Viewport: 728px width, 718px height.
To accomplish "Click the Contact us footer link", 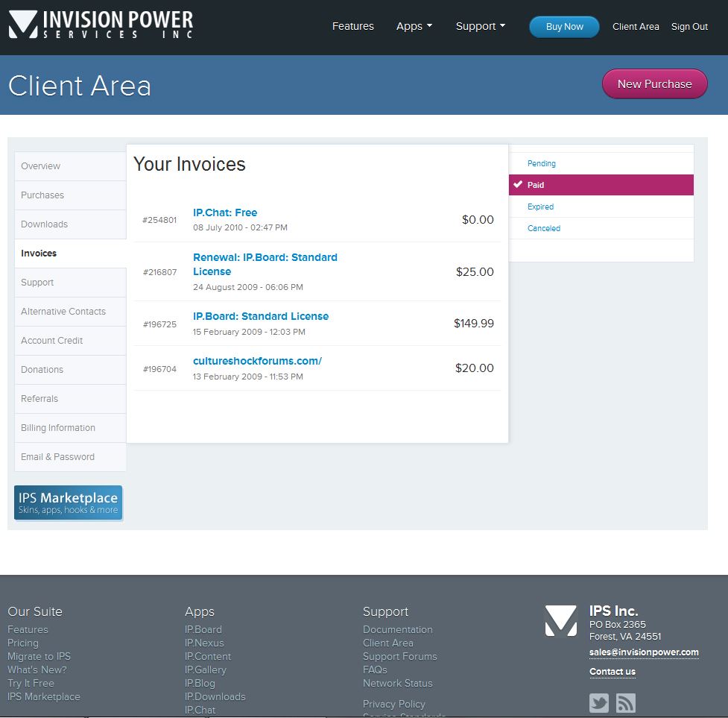I will pos(613,672).
